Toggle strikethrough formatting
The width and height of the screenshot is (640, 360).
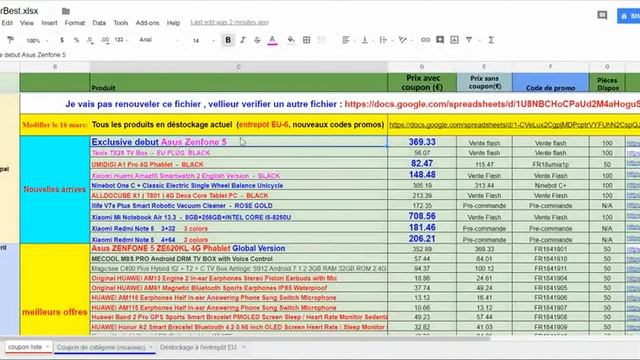coord(257,40)
